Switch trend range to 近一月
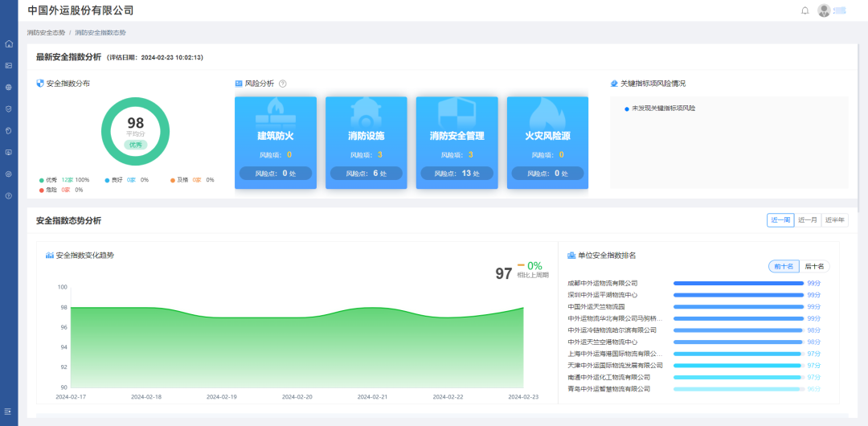 click(807, 220)
